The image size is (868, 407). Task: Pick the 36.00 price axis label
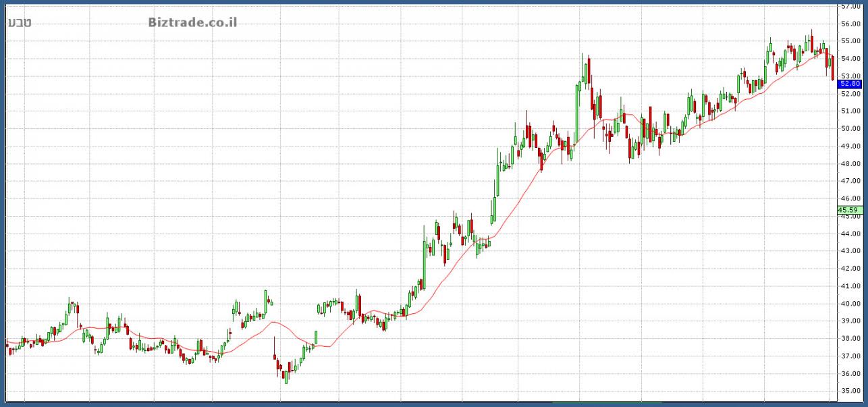850,374
